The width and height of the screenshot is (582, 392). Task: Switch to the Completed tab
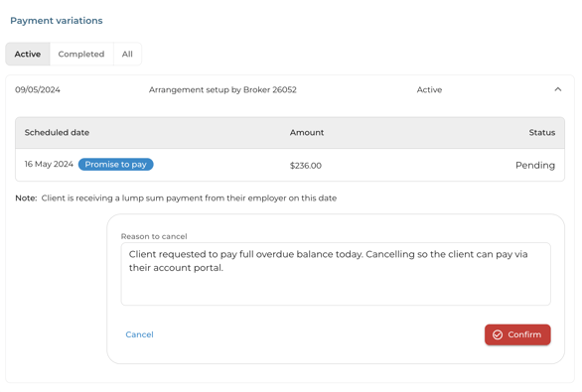(x=81, y=55)
